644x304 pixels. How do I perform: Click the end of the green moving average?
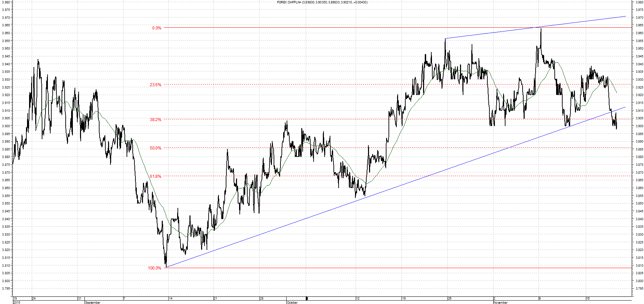(x=617, y=93)
